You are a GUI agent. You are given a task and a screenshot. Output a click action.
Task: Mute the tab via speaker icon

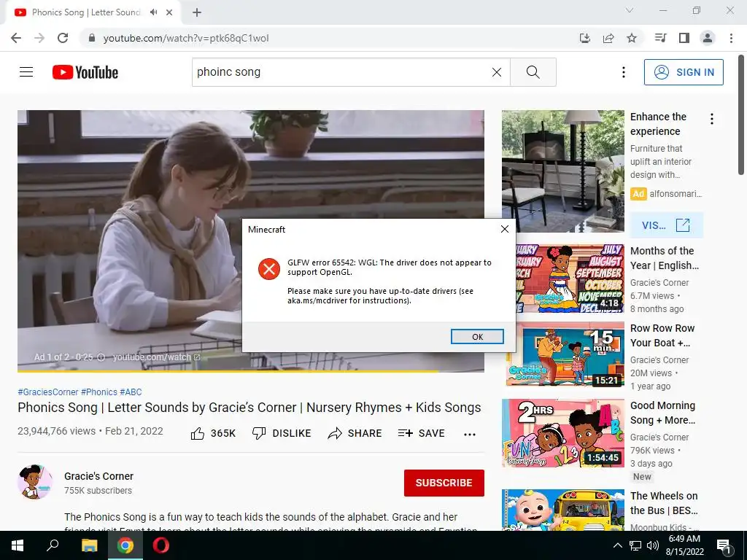pos(153,12)
